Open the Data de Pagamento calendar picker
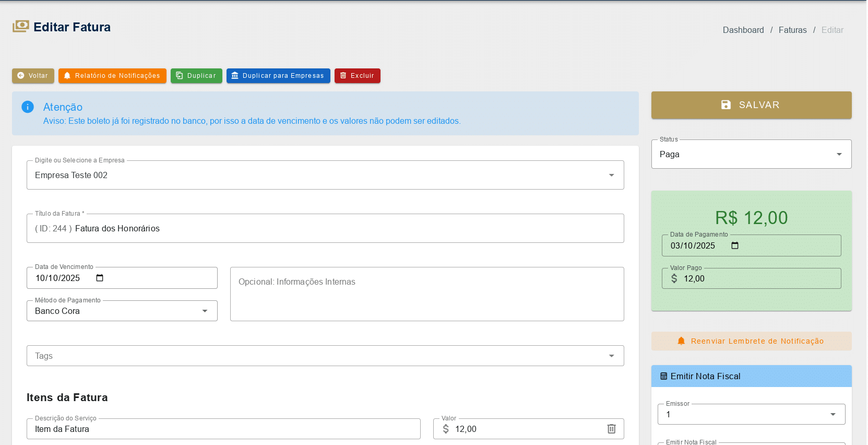The height and width of the screenshot is (445, 868). (734, 245)
